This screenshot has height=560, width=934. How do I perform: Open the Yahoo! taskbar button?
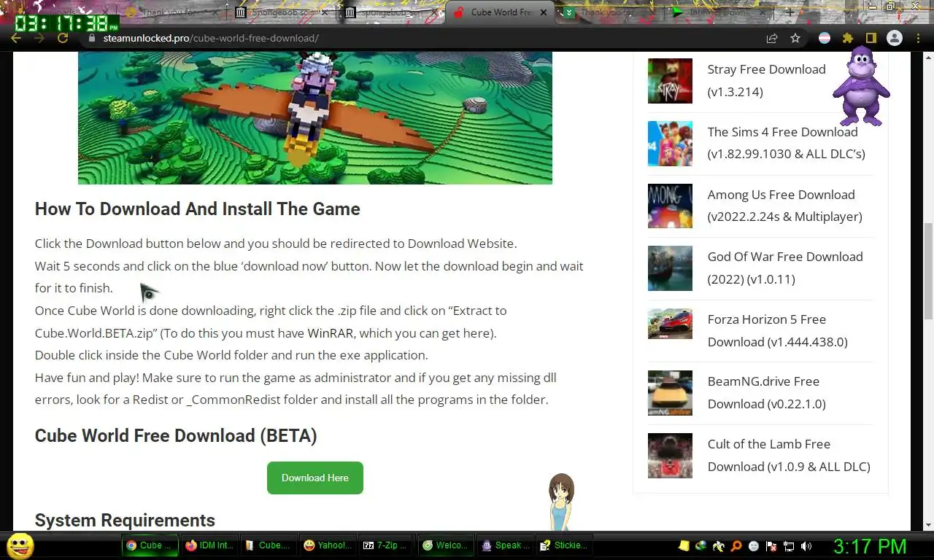click(328, 545)
